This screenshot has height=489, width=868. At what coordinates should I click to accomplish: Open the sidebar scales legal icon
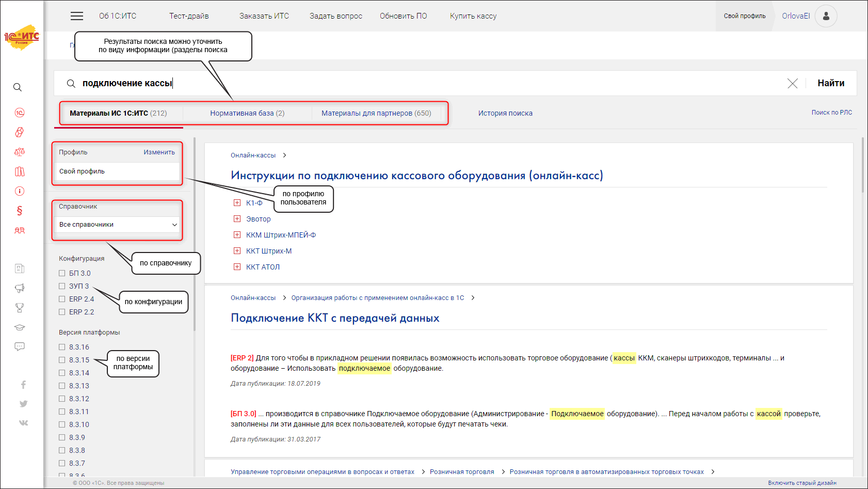coord(20,152)
